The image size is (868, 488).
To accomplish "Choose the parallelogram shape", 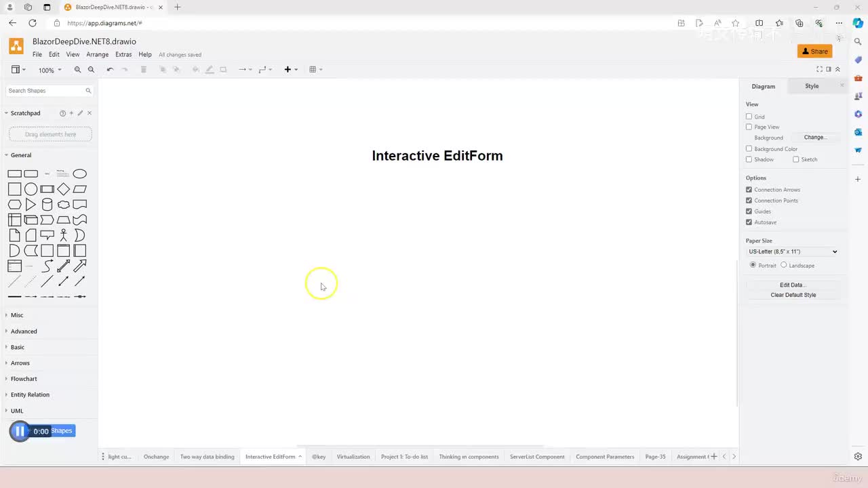I will coord(79,189).
